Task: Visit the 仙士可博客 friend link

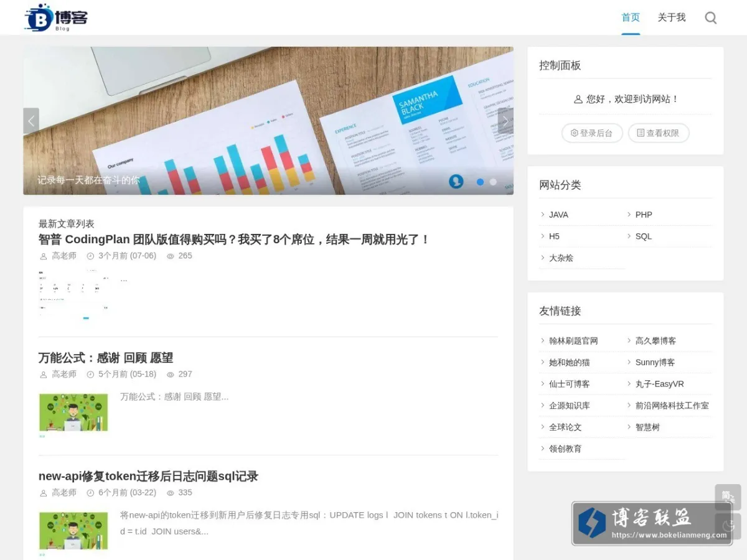Action: [x=569, y=384]
